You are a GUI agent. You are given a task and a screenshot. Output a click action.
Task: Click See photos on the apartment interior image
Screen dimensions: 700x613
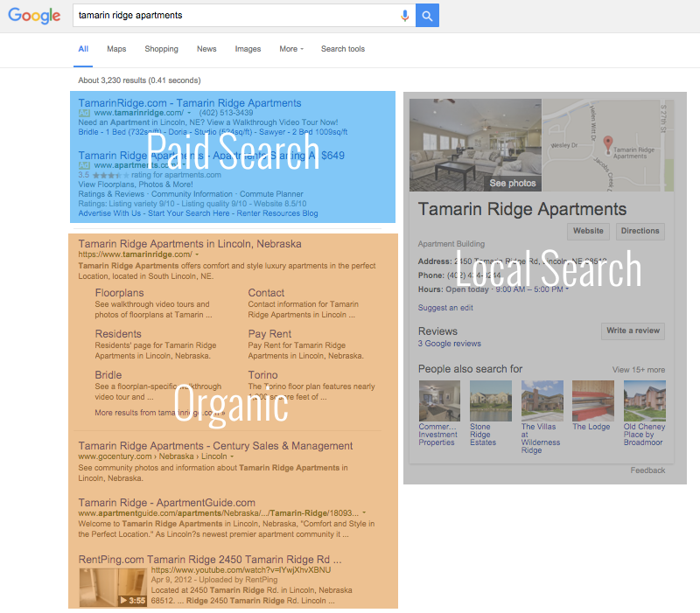pyautogui.click(x=513, y=184)
